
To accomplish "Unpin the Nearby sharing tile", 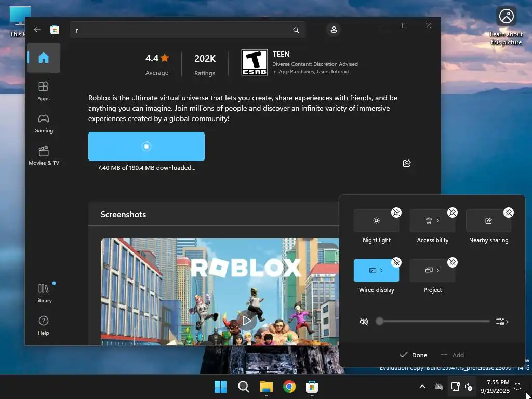I will tap(508, 212).
